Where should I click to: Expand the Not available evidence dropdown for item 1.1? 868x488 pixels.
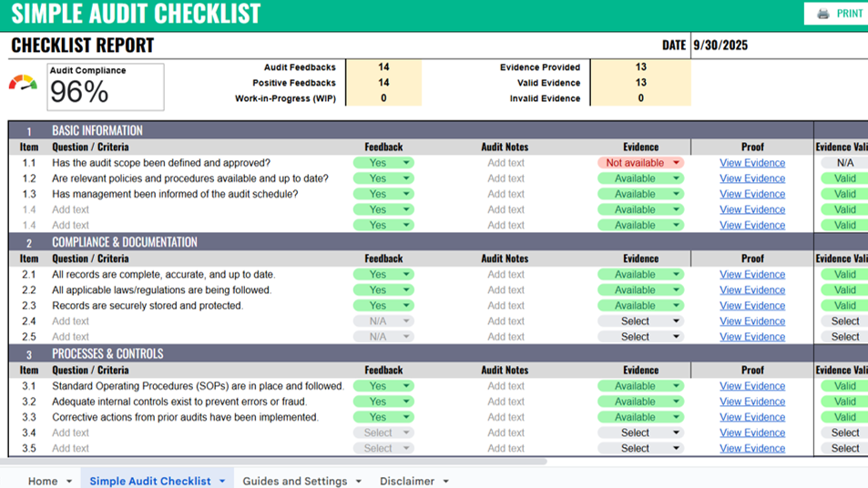676,163
